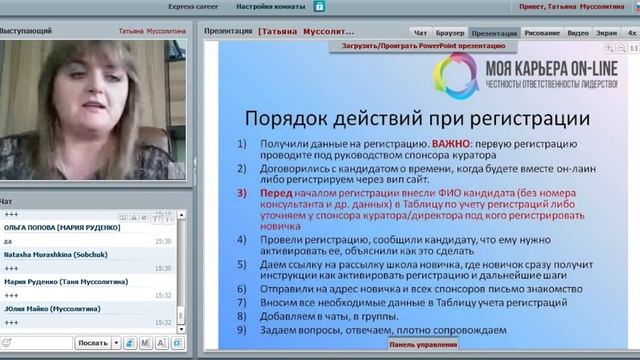Click chat name ОЛЬГА ПОПОВА [МАРИЯ РУДЕНКО]
The height and width of the screenshot is (360, 640).
click(62, 228)
